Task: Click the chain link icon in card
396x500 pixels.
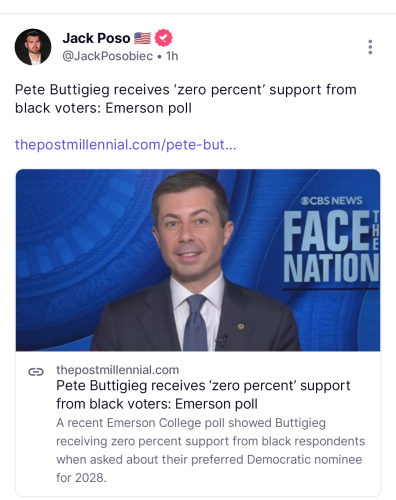Action: click(x=36, y=372)
